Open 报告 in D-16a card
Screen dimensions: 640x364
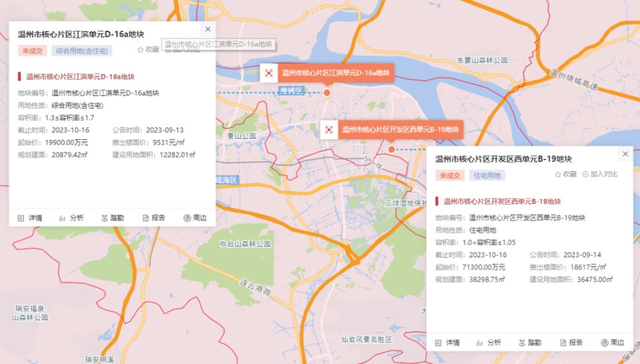(154, 218)
